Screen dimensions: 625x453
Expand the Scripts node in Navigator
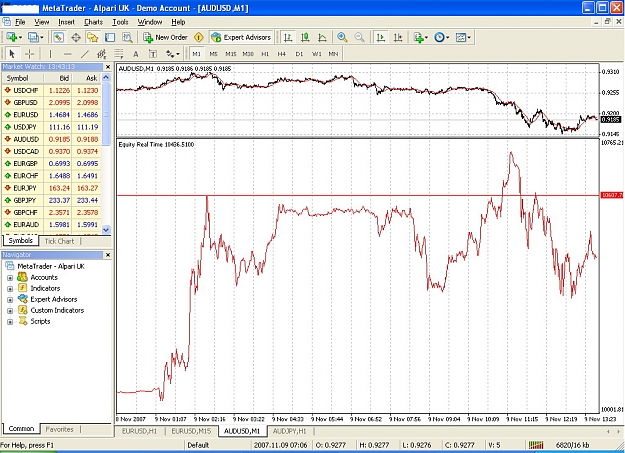pos(10,322)
